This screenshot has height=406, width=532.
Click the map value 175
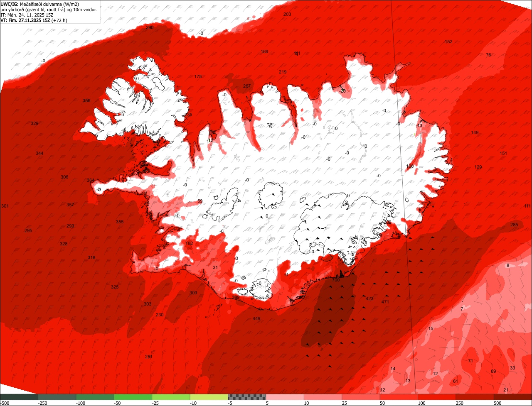point(198,76)
